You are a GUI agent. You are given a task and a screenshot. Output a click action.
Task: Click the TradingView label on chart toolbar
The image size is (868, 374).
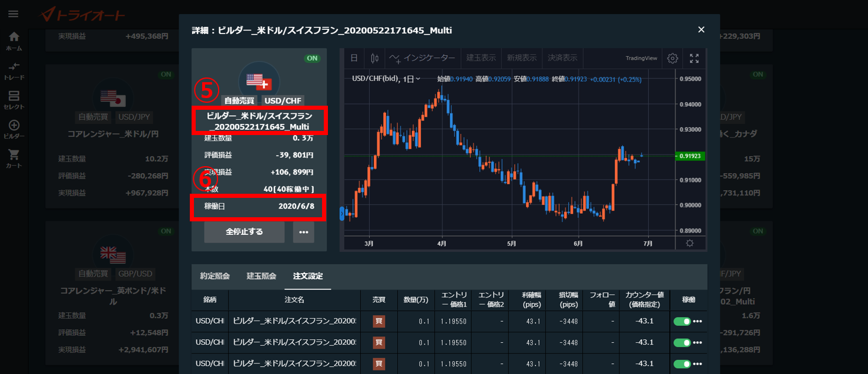pos(641,58)
